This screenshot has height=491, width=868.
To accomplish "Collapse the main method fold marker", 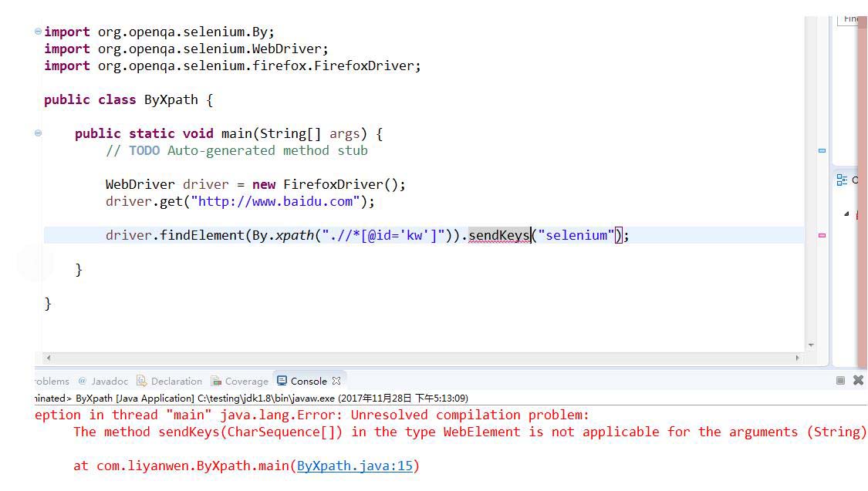I will click(38, 133).
